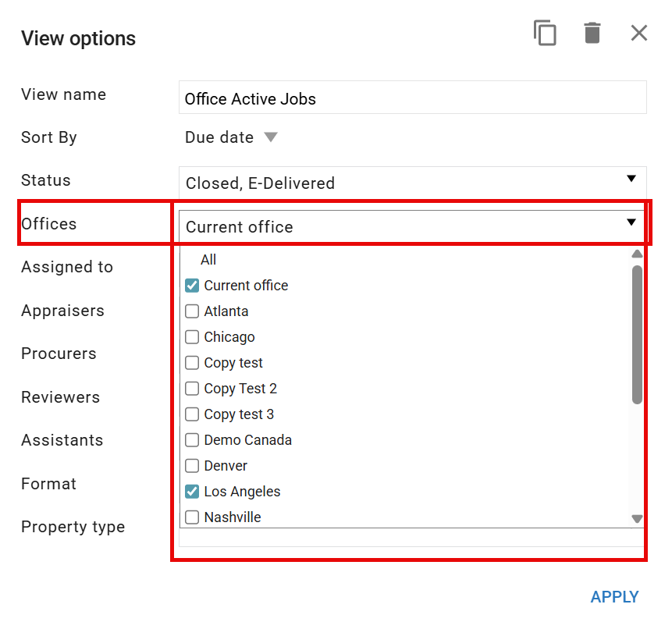Click the duplicate view copy icon
Image resolution: width=672 pixels, height=622 pixels.
(x=545, y=33)
